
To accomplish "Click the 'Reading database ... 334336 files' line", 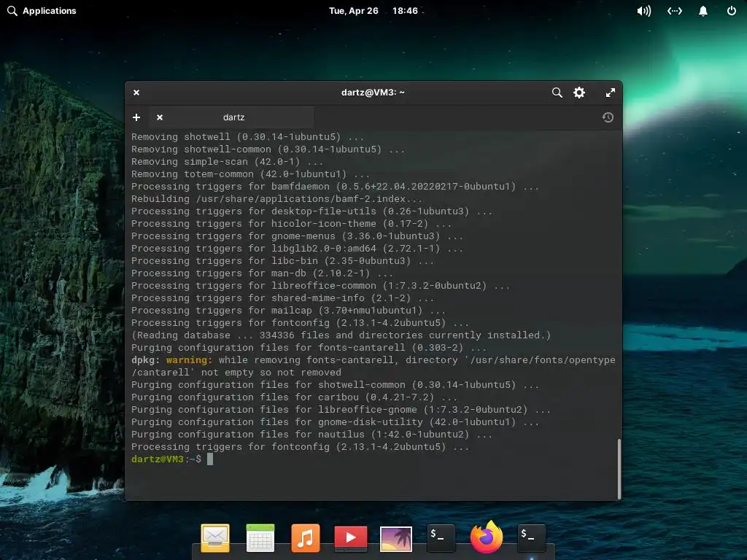I will click(341, 335).
